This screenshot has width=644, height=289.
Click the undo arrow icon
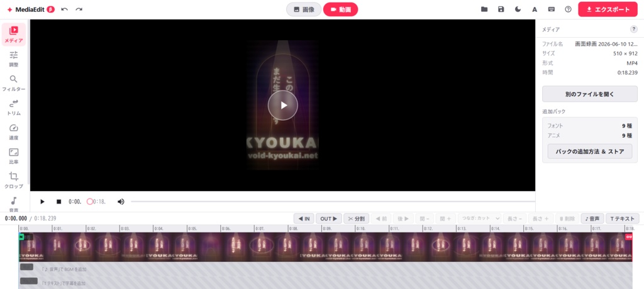65,9
